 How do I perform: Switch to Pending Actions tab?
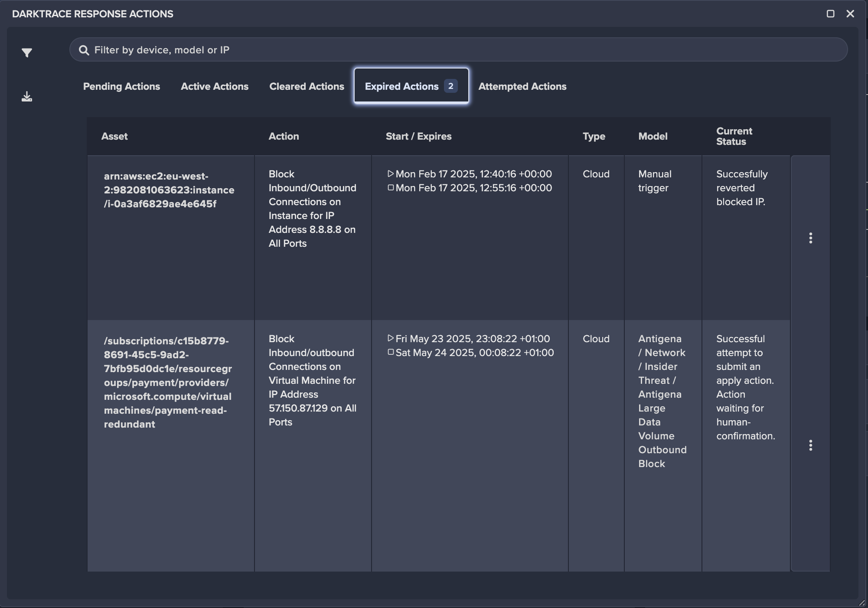click(x=121, y=86)
